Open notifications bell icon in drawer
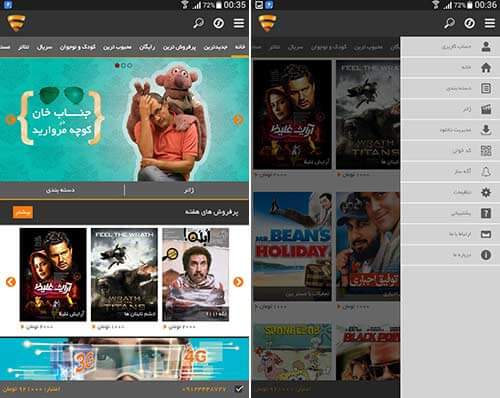Image resolution: width=500 pixels, height=398 pixels. [486, 172]
